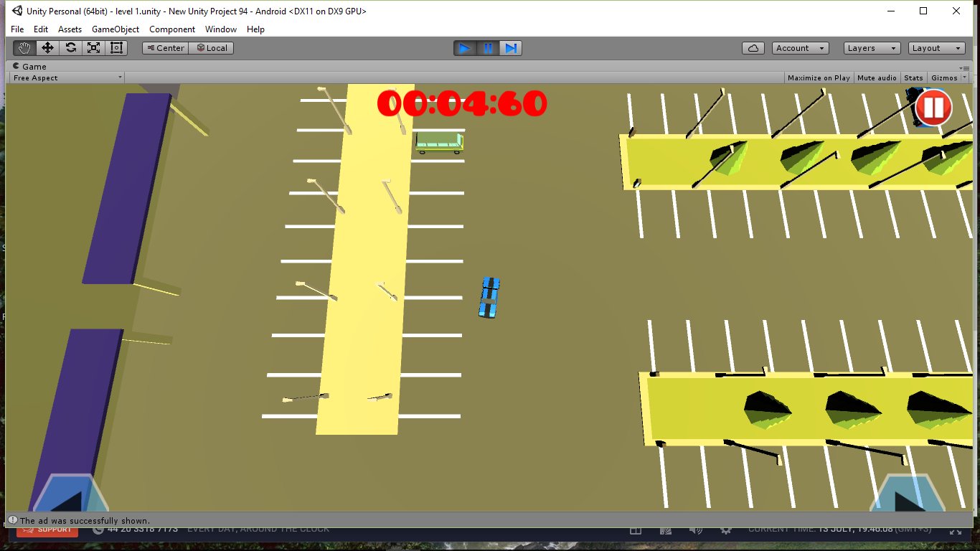Screen dimensions: 980x551
Task: Open the GameObject menu
Action: pos(115,29)
